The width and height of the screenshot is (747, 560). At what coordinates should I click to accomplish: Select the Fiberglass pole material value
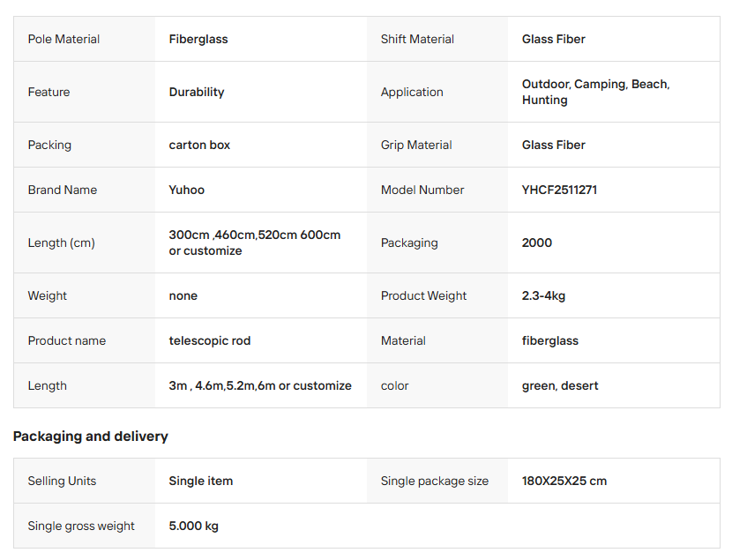(x=198, y=39)
